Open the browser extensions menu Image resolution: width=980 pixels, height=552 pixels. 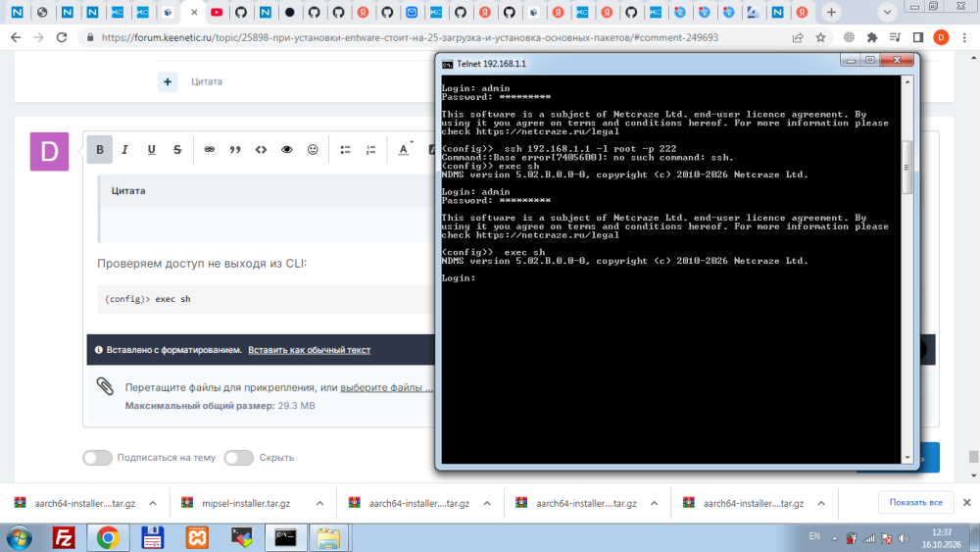[x=872, y=37]
